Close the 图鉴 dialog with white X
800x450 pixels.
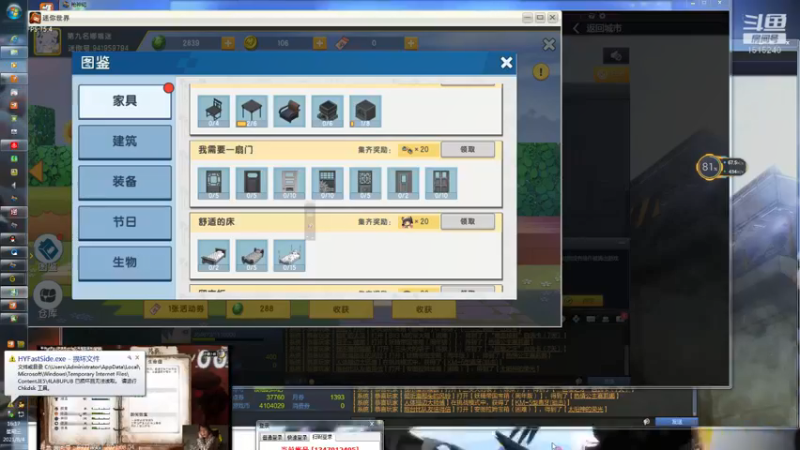point(506,62)
